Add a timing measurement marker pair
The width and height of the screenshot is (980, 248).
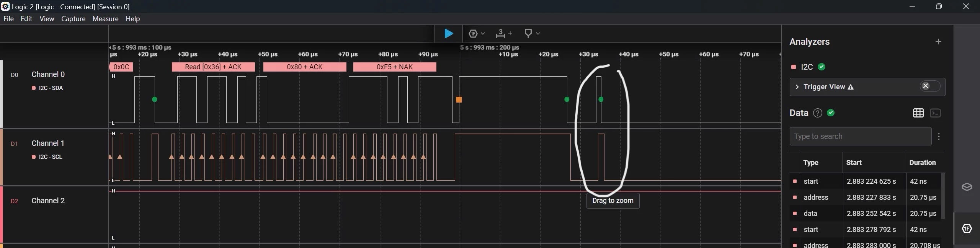point(503,34)
